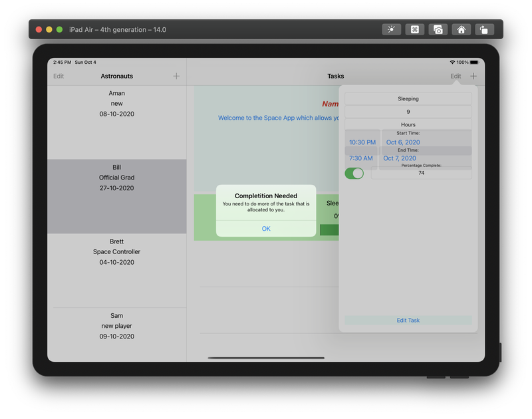Dismiss the Completion Needed alert with OK
532x419 pixels.
coord(265,228)
